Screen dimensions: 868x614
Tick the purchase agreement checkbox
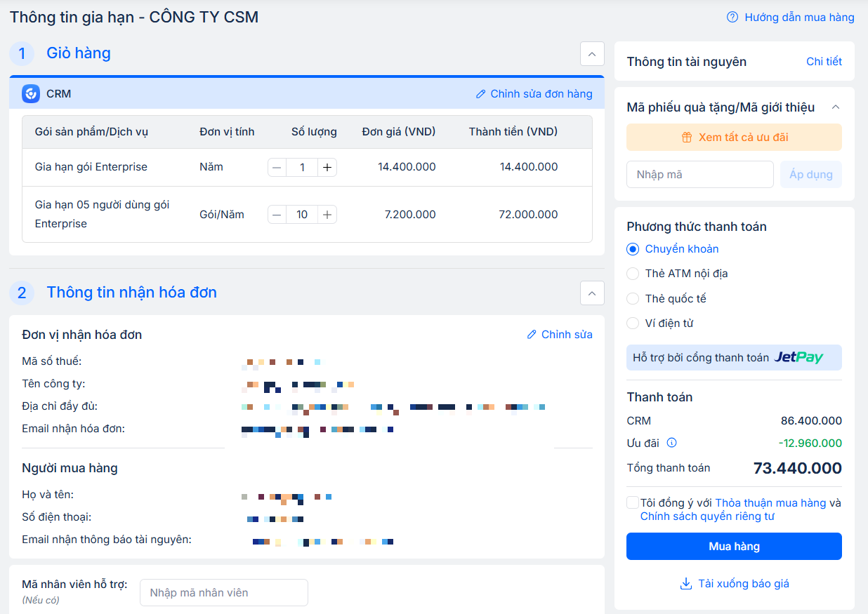pyautogui.click(x=633, y=503)
